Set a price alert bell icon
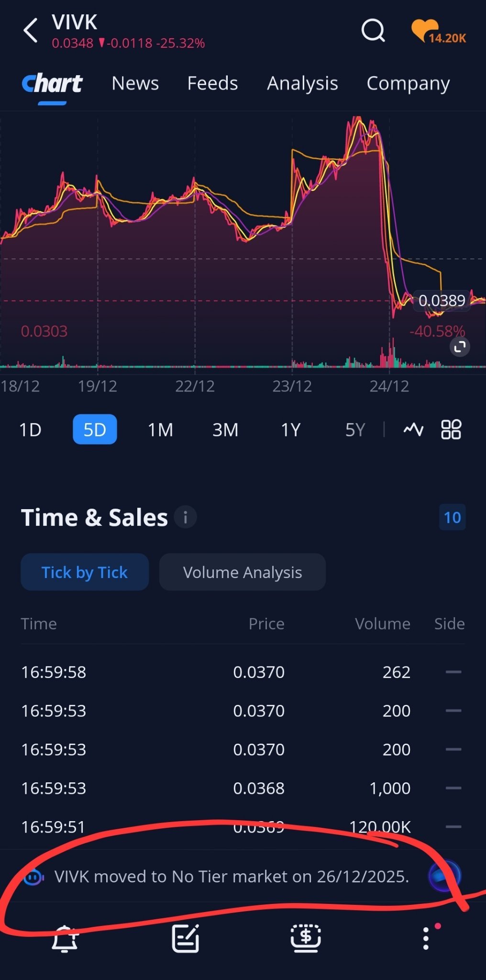Screen dimensions: 486x980 click(x=65, y=938)
